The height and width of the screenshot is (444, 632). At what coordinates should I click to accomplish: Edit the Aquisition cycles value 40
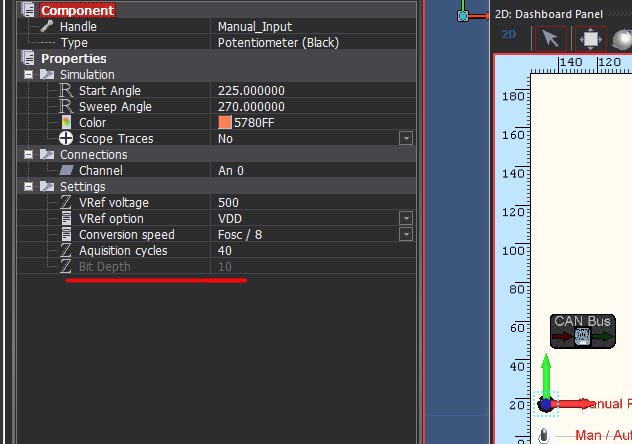[225, 251]
